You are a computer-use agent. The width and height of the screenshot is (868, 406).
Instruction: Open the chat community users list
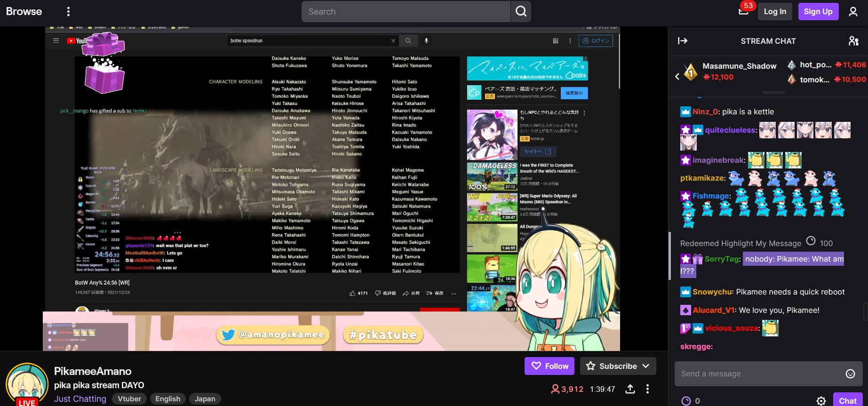[x=853, y=41]
